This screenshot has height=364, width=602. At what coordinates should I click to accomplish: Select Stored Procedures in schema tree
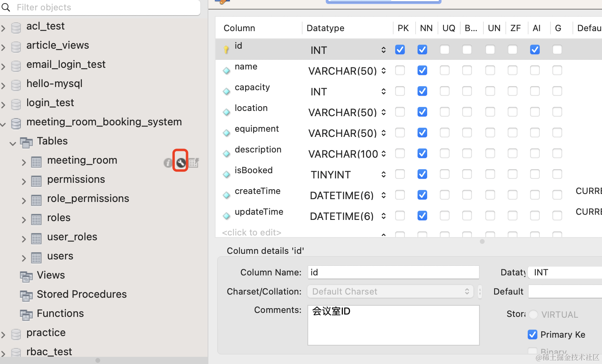click(x=81, y=294)
